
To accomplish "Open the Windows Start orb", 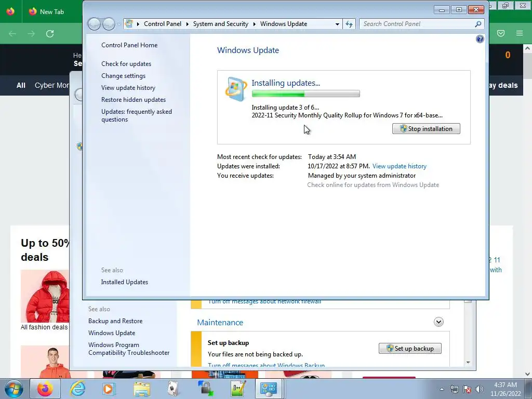I will click(14, 389).
